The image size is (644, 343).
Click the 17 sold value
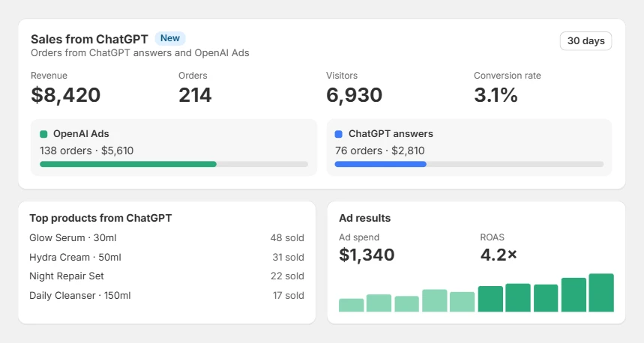click(289, 295)
